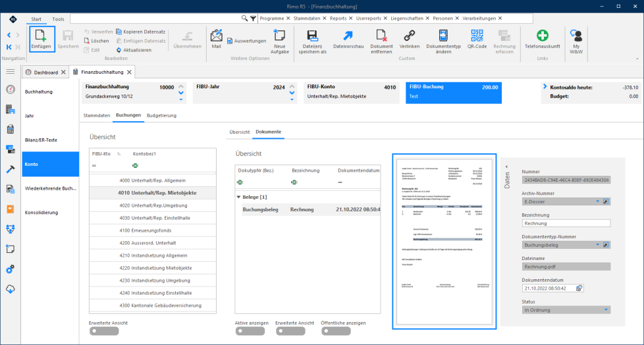Click the Bezeichnung Rechnung input field
This screenshot has height=345, width=644.
click(x=566, y=223)
